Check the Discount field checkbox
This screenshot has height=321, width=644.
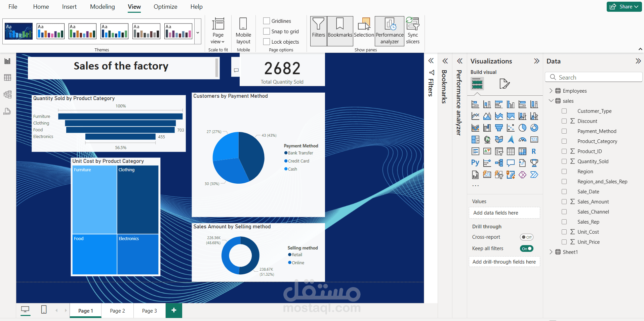point(564,121)
